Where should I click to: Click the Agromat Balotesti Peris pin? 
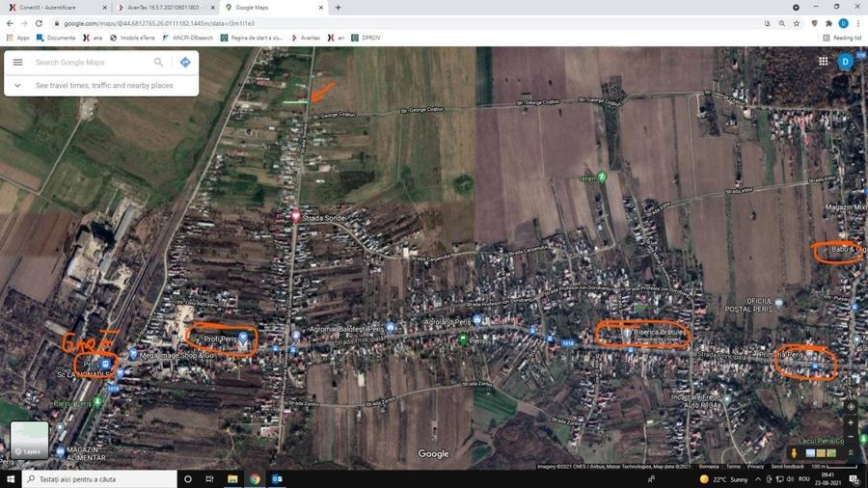[x=391, y=328]
